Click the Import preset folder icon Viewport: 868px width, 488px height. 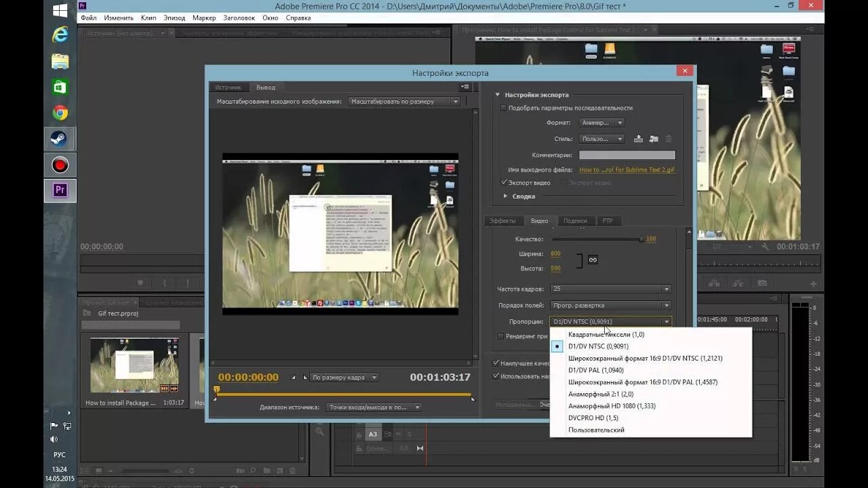point(653,139)
